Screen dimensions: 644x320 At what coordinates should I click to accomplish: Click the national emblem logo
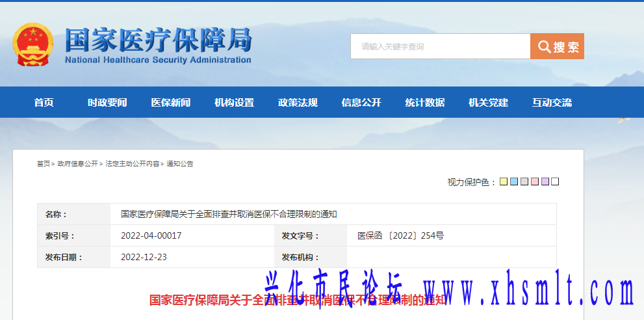(32, 44)
